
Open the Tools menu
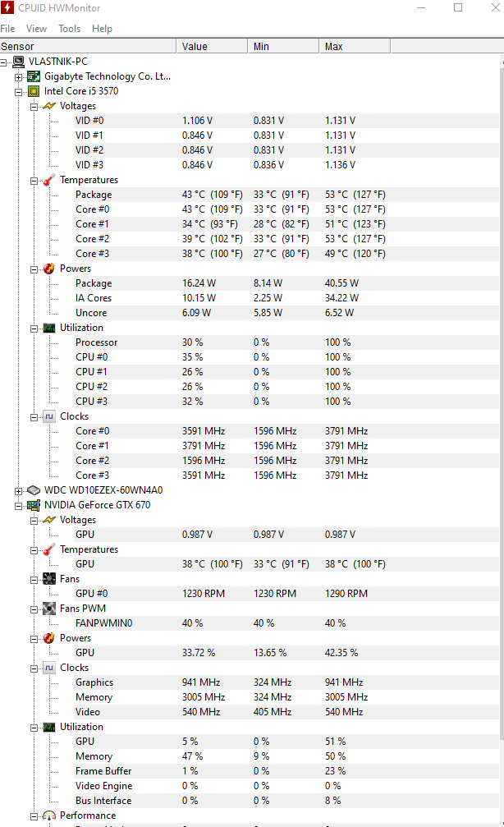click(x=70, y=29)
